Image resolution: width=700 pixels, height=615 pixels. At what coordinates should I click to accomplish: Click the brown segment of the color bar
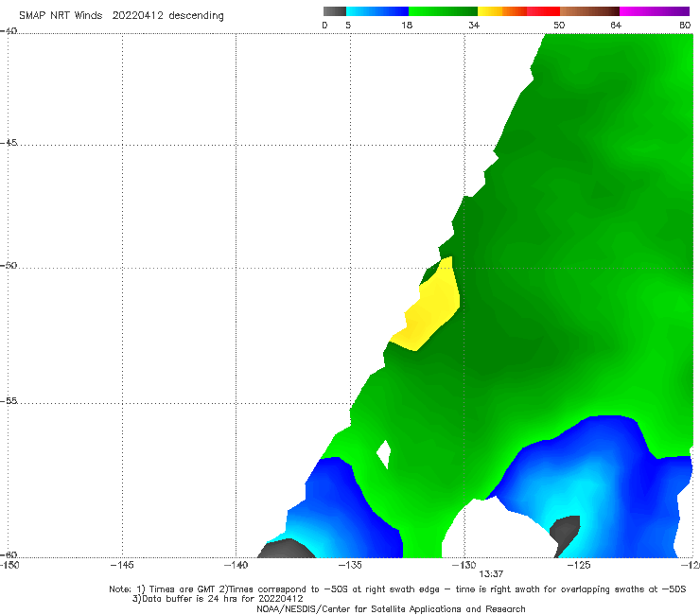pyautogui.click(x=589, y=11)
